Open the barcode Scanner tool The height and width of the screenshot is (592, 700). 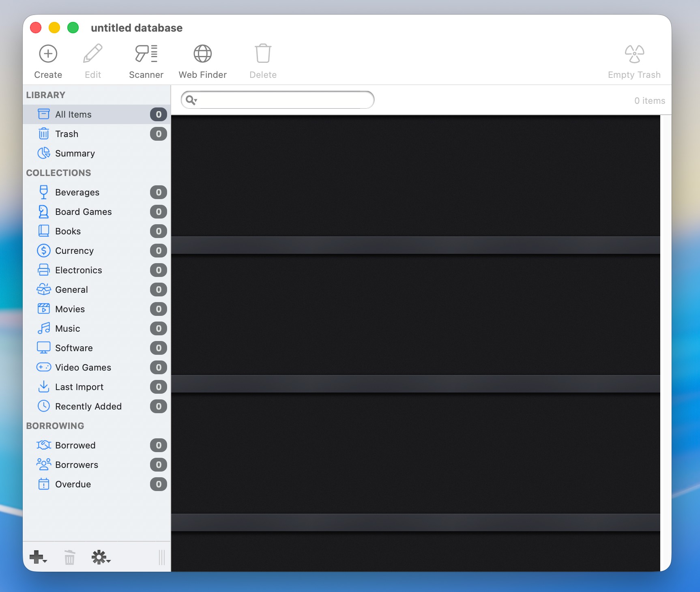pyautogui.click(x=146, y=54)
